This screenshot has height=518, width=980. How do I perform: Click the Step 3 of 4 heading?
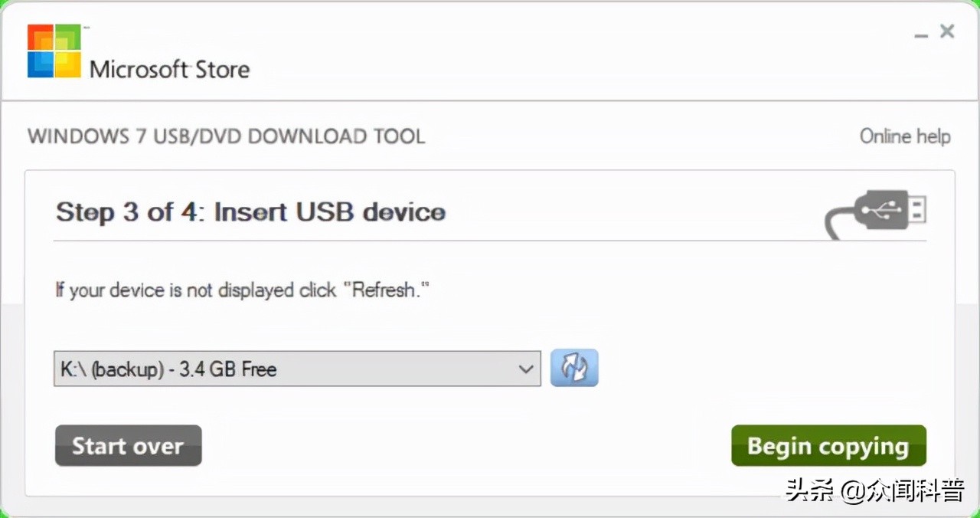pyautogui.click(x=250, y=212)
